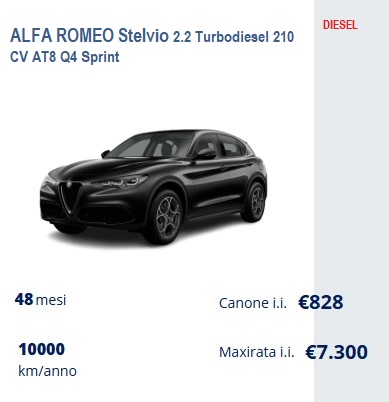The height and width of the screenshot is (402, 389).
Task: Open the black Stelvio car image
Action: pyautogui.click(x=153, y=187)
